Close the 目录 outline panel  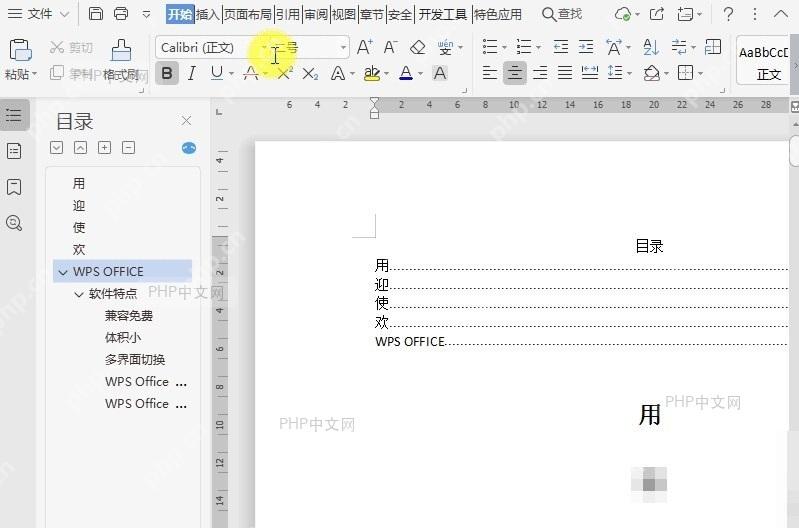187,121
